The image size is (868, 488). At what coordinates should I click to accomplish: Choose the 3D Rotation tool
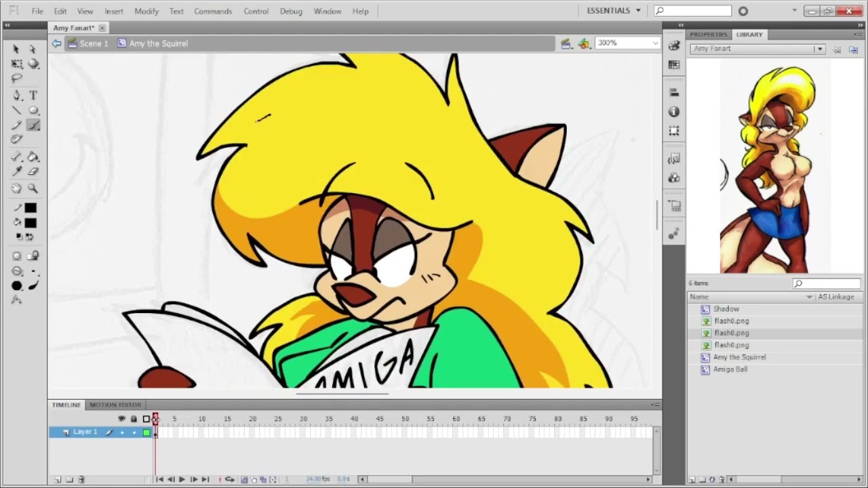[x=33, y=64]
